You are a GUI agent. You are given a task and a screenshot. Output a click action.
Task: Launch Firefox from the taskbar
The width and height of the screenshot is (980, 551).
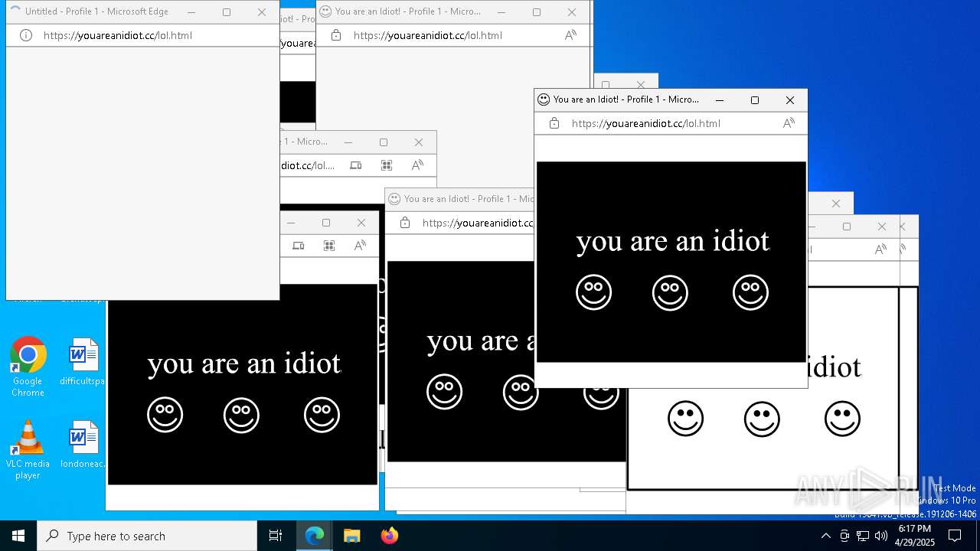389,536
